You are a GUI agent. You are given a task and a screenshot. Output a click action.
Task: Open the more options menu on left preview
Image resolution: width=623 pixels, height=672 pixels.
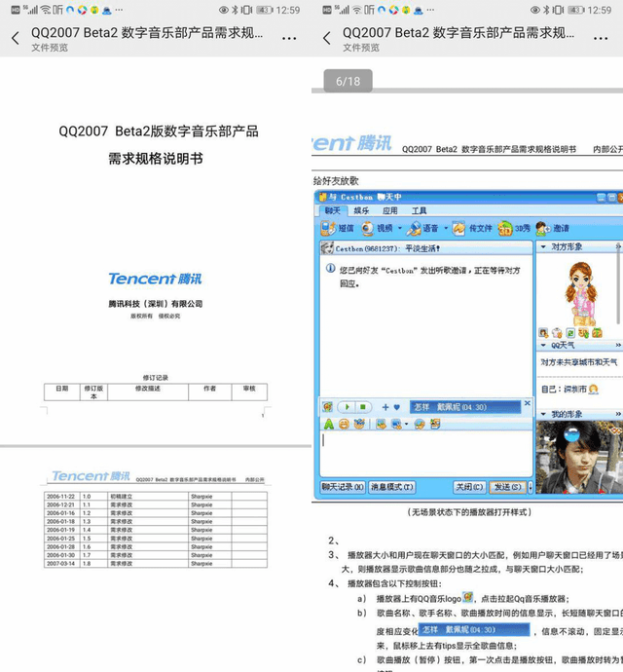tap(289, 39)
